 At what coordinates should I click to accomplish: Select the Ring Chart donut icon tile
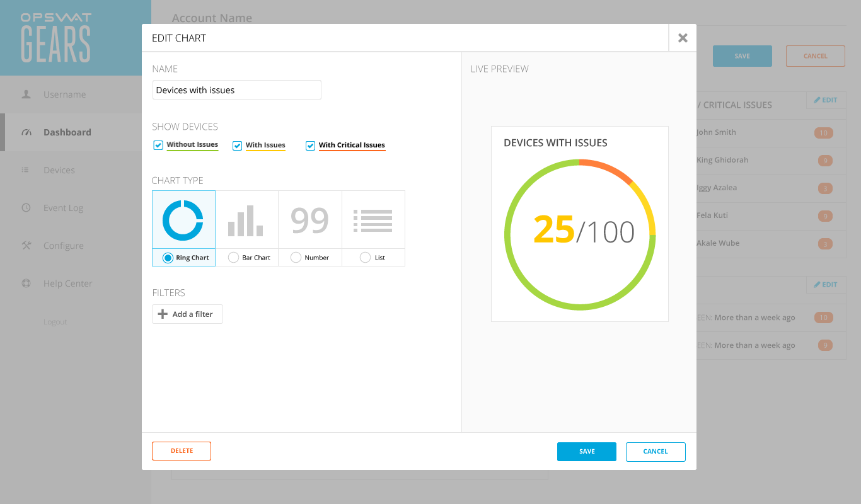[183, 220]
